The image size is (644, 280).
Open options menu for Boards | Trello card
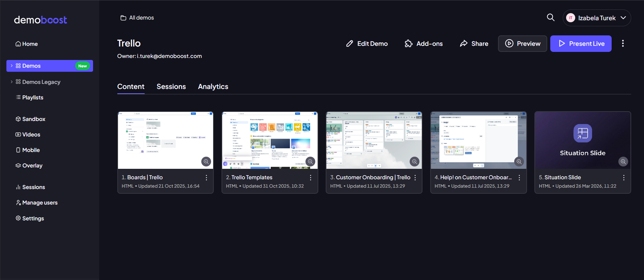[x=206, y=178]
